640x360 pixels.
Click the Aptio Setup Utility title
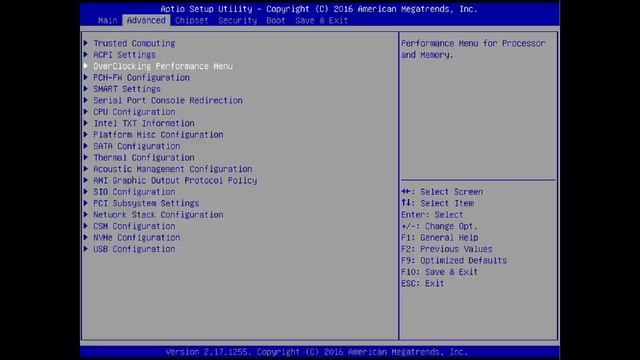pyautogui.click(x=319, y=9)
